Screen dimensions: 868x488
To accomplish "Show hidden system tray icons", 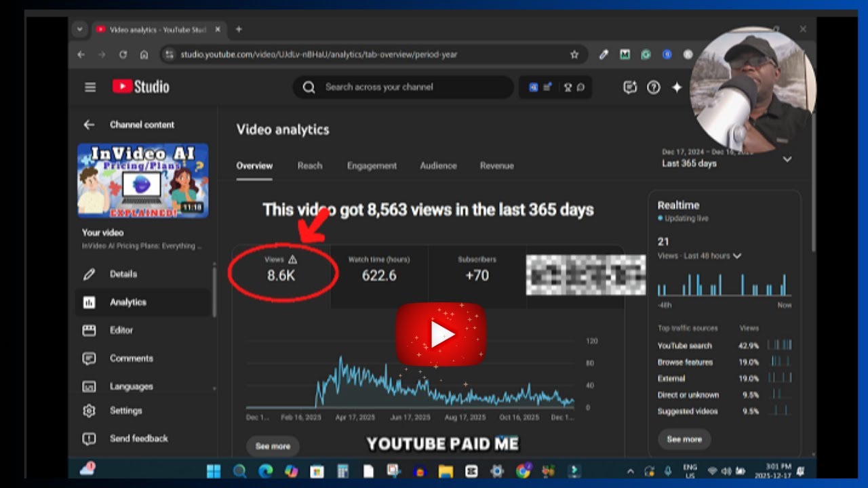I will point(631,471).
